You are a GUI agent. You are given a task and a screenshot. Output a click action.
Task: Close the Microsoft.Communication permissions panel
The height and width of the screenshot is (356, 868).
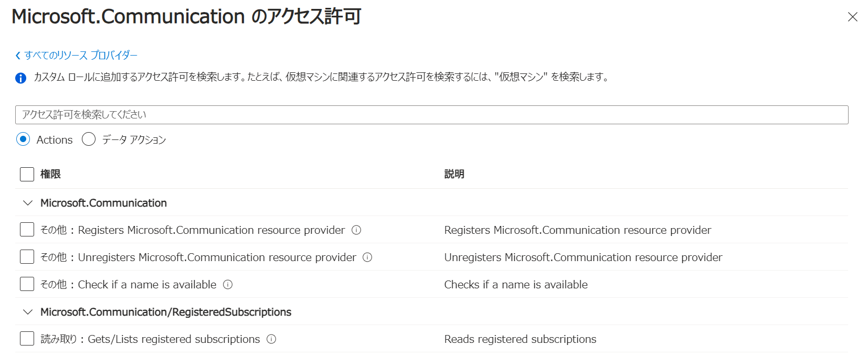click(x=852, y=17)
